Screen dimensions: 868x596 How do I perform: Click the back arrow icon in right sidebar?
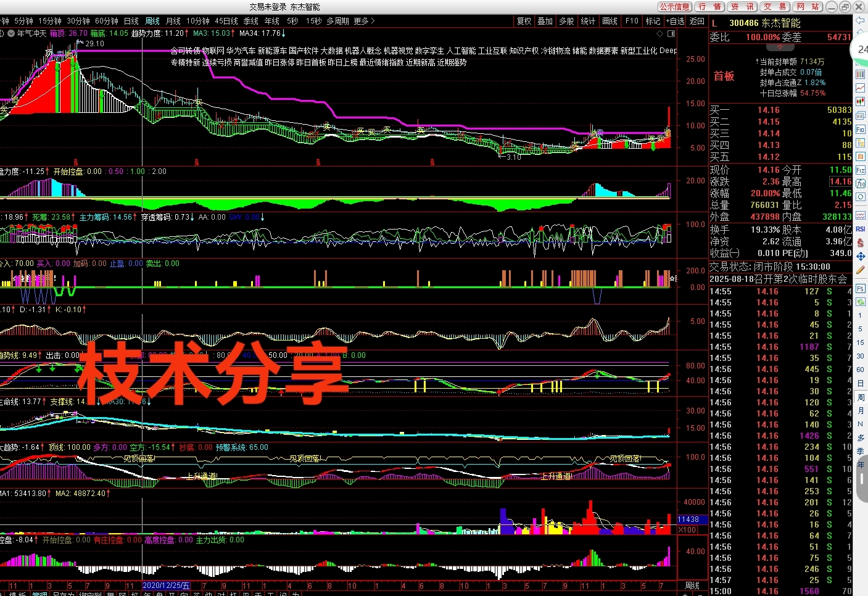pyautogui.click(x=860, y=20)
